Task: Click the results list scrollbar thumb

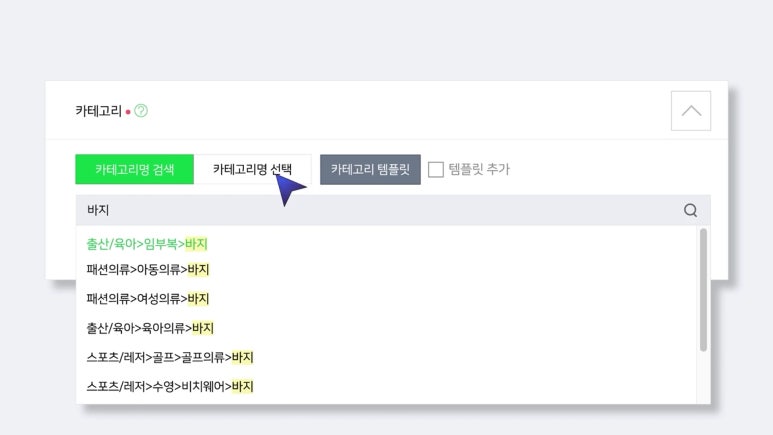Action: click(x=703, y=290)
